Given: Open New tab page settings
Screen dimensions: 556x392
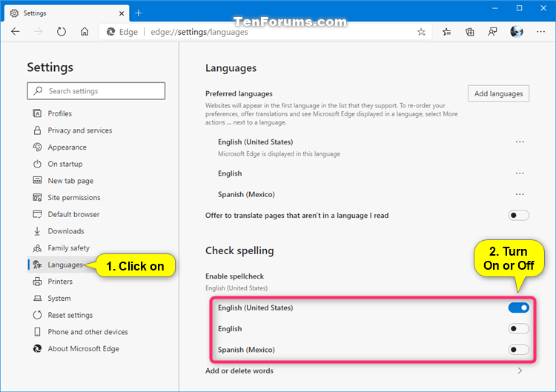Looking at the screenshot, I should point(70,181).
